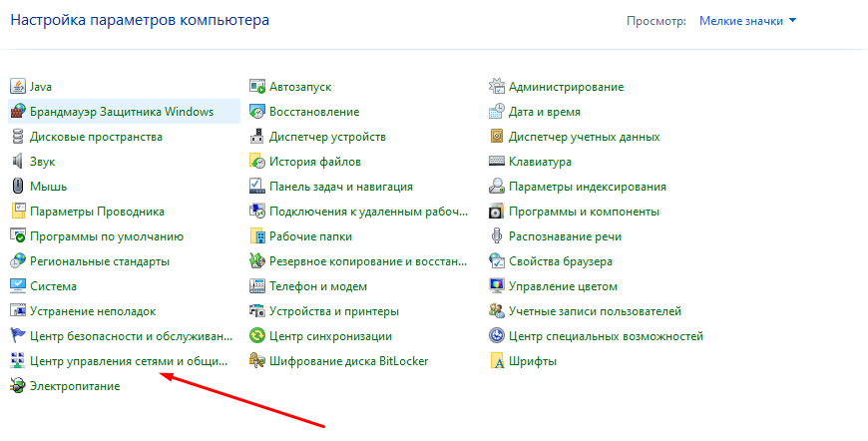This screenshot has width=868, height=441.
Task: Click the Дата и время clock icon
Action: click(497, 112)
